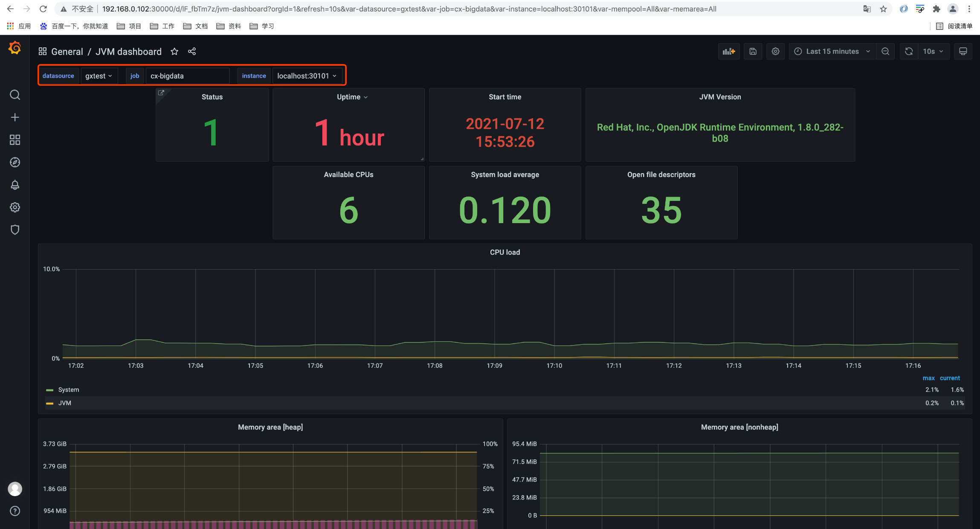The image size is (980, 529).
Task: Open the Last 15 minutes time picker
Action: click(832, 51)
